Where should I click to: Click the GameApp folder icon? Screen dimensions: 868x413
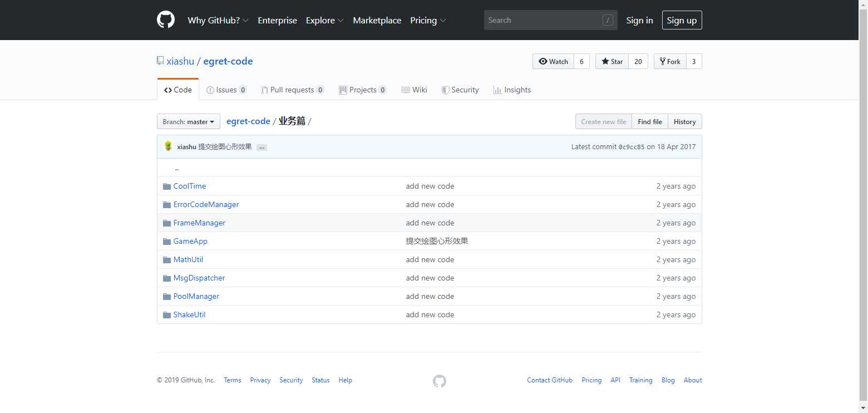tap(167, 242)
